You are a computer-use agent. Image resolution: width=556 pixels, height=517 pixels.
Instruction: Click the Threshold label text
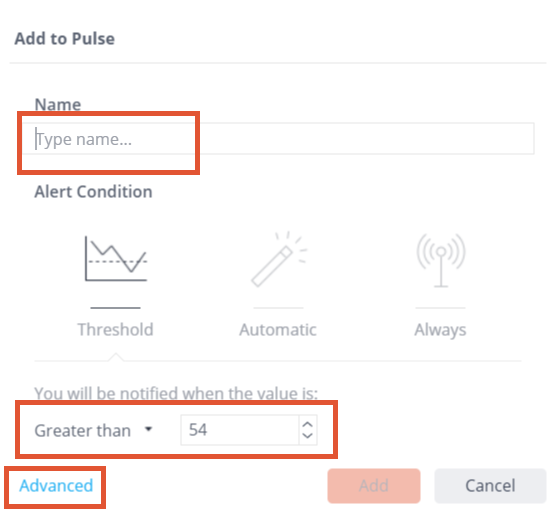coord(116,329)
